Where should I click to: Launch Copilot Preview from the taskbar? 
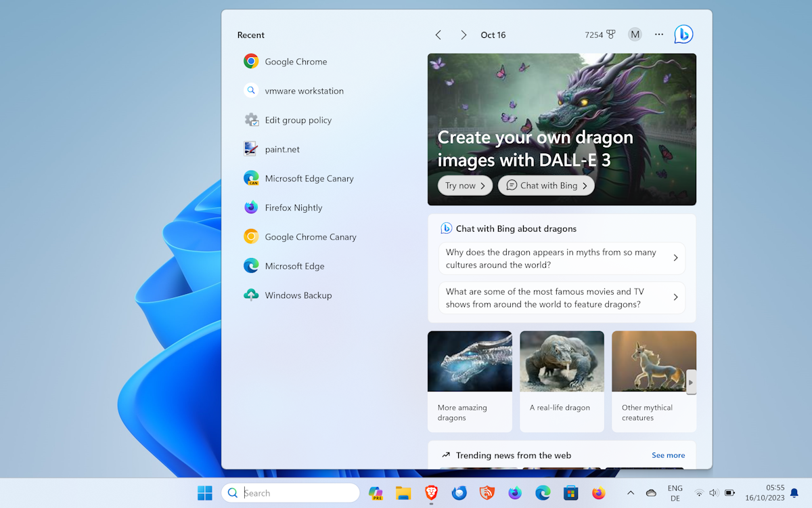(x=376, y=492)
